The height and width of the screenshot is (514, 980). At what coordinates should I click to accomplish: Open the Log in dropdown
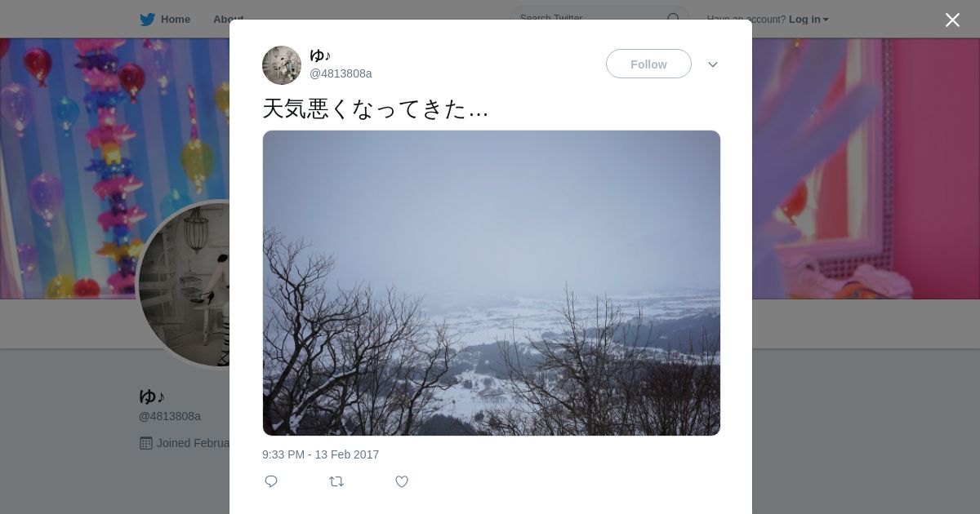808,20
